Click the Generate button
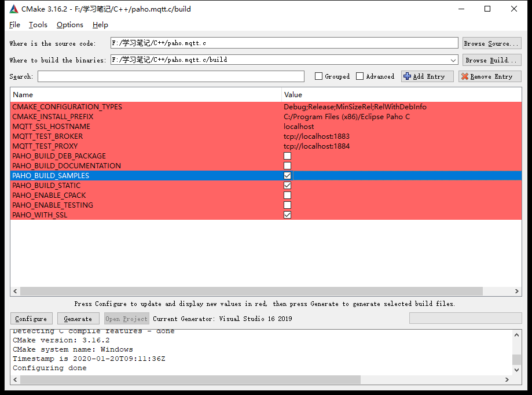This screenshot has width=532, height=395. point(78,319)
